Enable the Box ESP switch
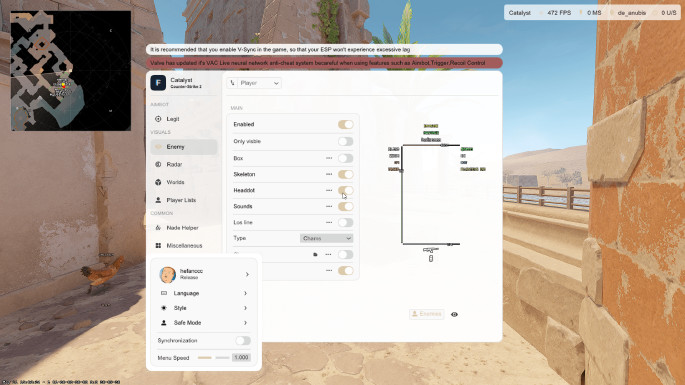Viewport: 685px width, 385px height. [x=346, y=158]
